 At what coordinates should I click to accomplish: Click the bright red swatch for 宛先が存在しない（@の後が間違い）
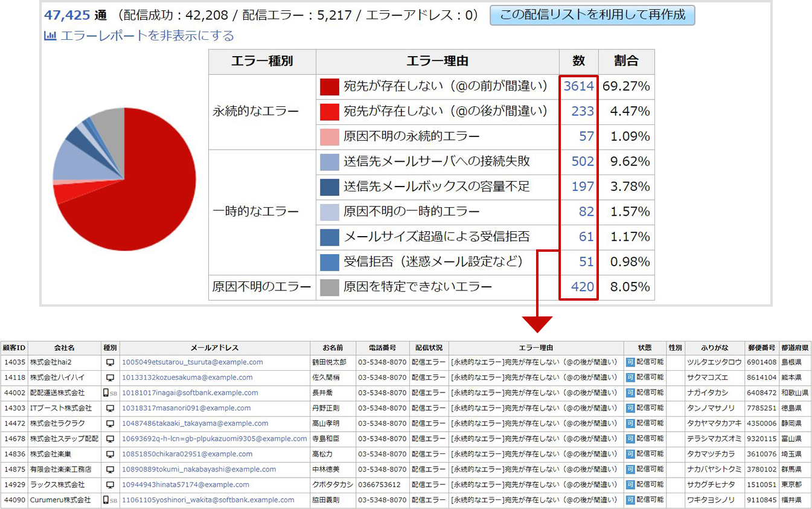click(330, 112)
